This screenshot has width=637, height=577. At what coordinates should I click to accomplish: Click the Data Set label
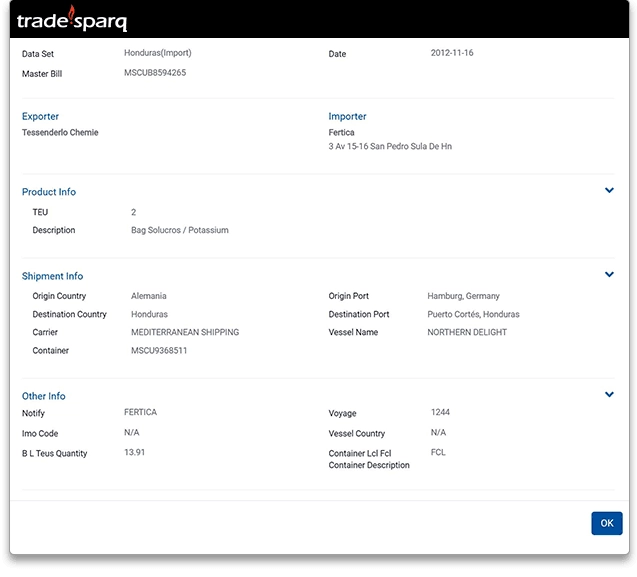(38, 54)
